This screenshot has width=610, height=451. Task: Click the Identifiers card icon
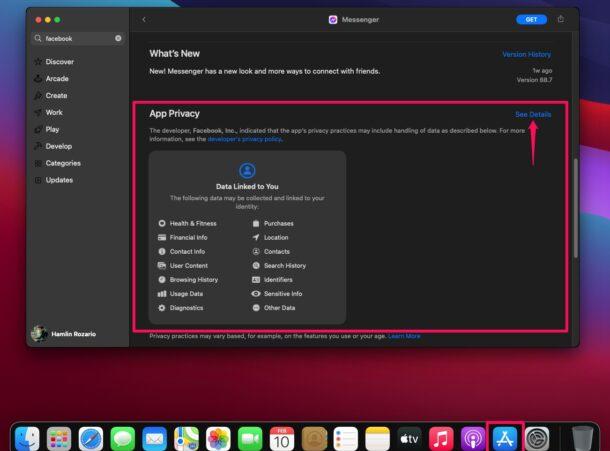(256, 279)
